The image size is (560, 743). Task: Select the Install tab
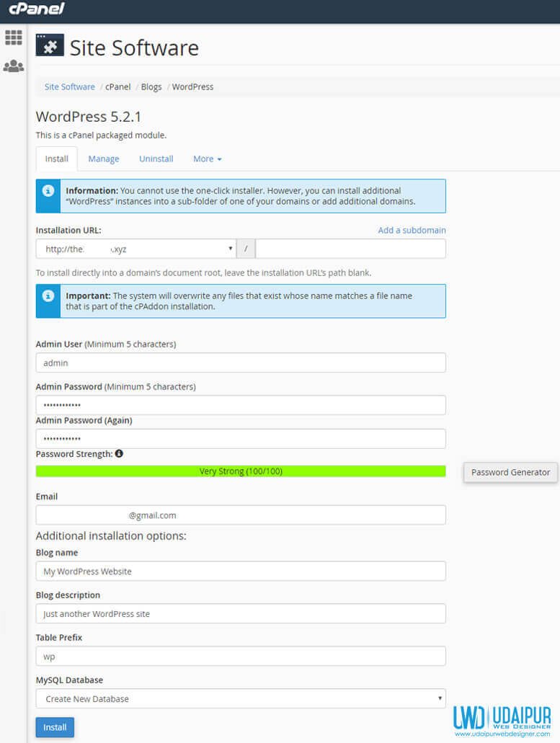(56, 159)
